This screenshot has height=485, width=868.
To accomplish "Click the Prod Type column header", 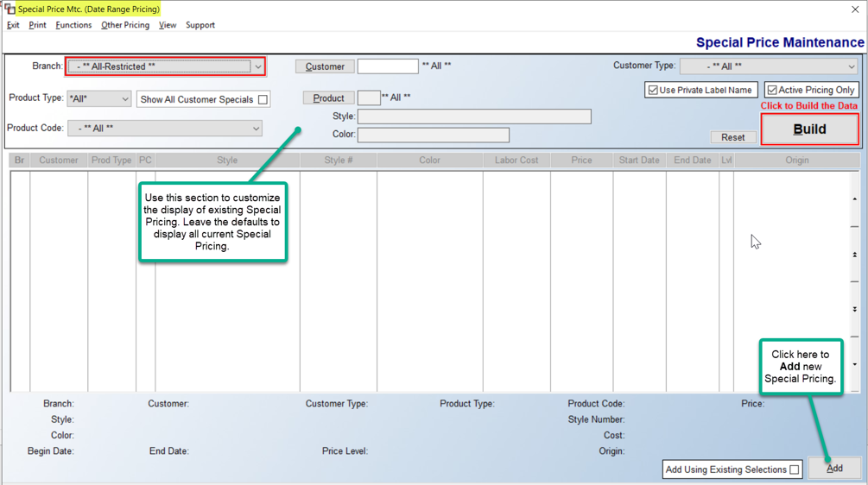I will [111, 160].
